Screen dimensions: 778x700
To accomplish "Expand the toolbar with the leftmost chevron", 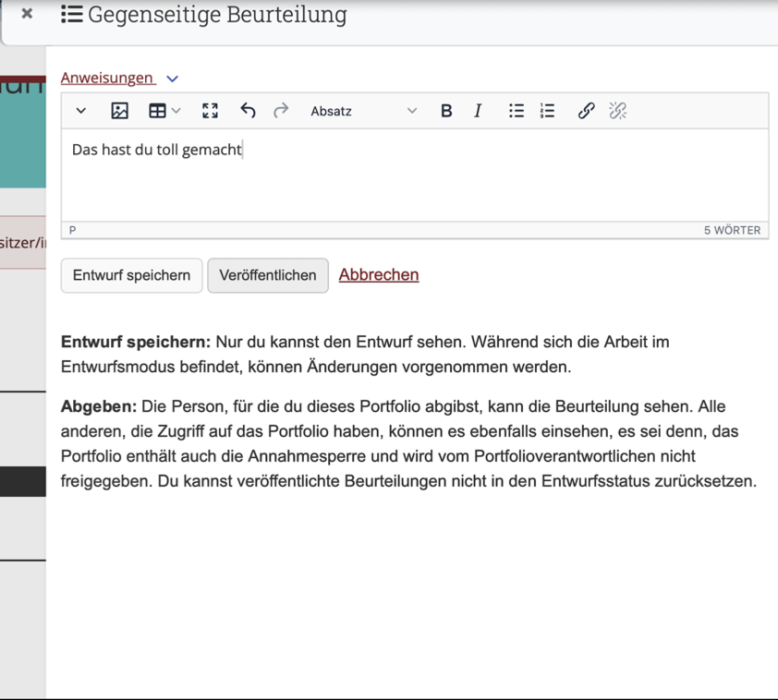I will (x=81, y=111).
